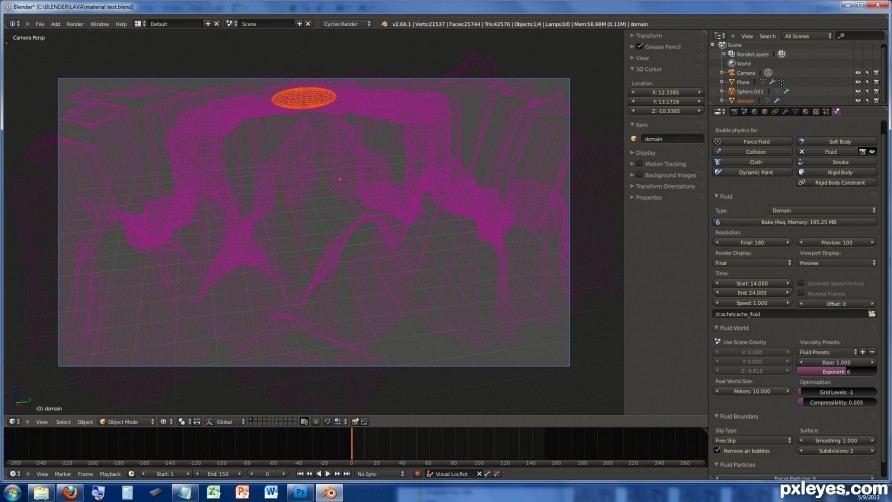Toggle the Grease Pencil checkbox
892x502 pixels.
coord(639,47)
